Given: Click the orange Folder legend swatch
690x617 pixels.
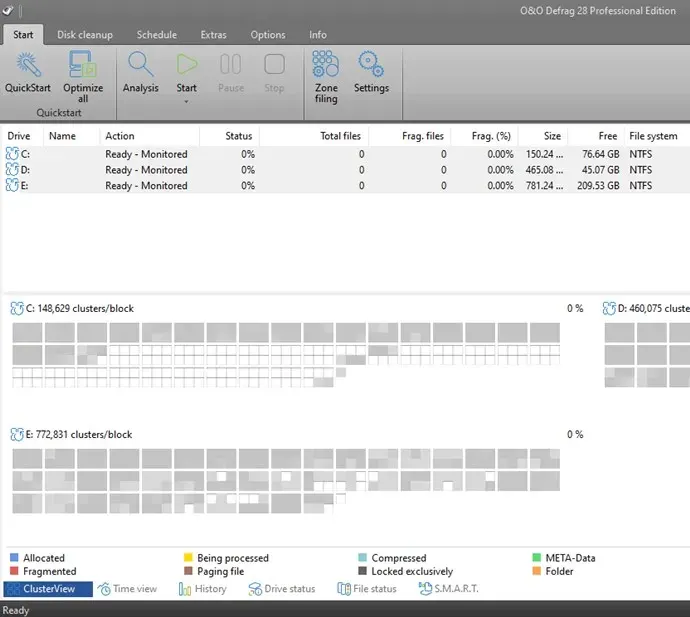Looking at the screenshot, I should pyautogui.click(x=536, y=571).
